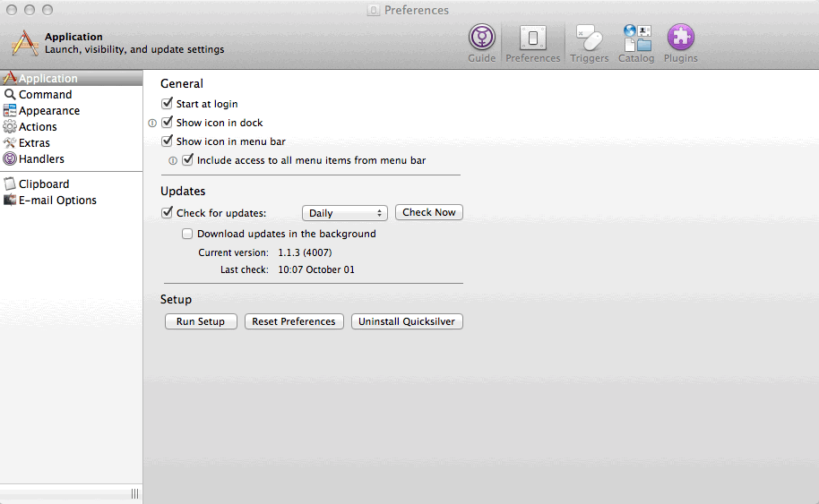This screenshot has width=819, height=504.
Task: Click the General section heading
Action: coord(182,83)
